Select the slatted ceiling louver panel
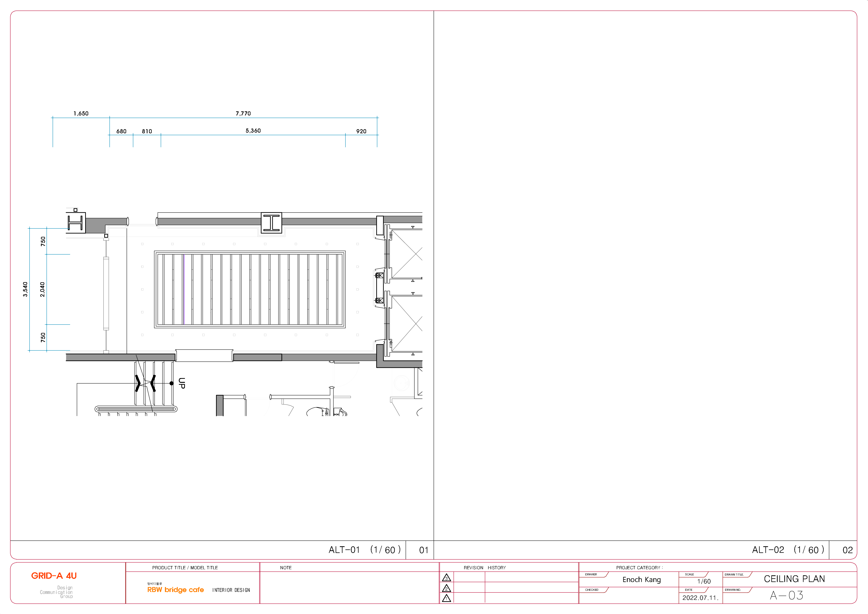Viewport: 868px width, 614px height. [250, 289]
